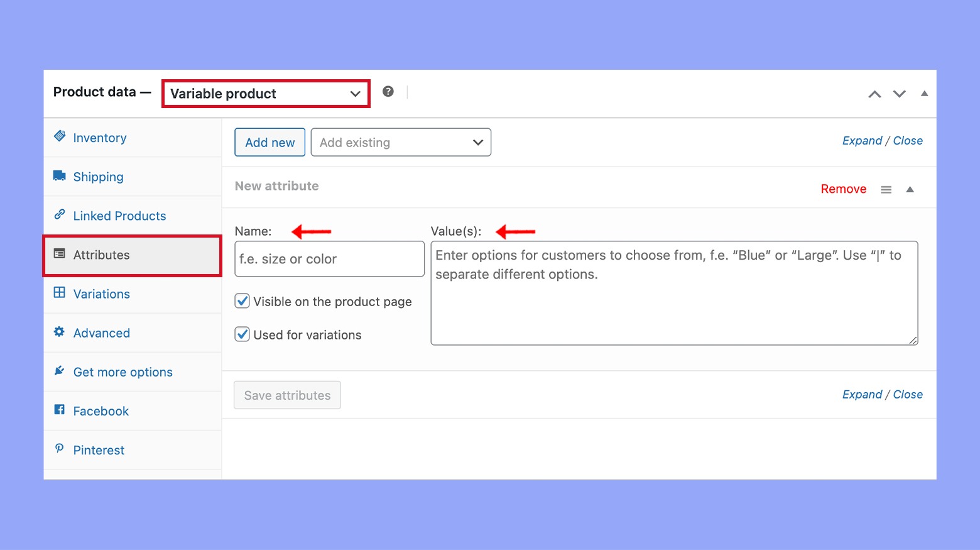
Task: Click the Attributes list icon
Action: 60,253
